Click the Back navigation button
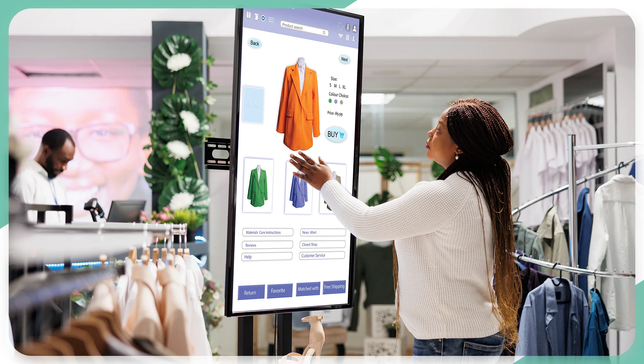The image size is (644, 364). click(254, 43)
